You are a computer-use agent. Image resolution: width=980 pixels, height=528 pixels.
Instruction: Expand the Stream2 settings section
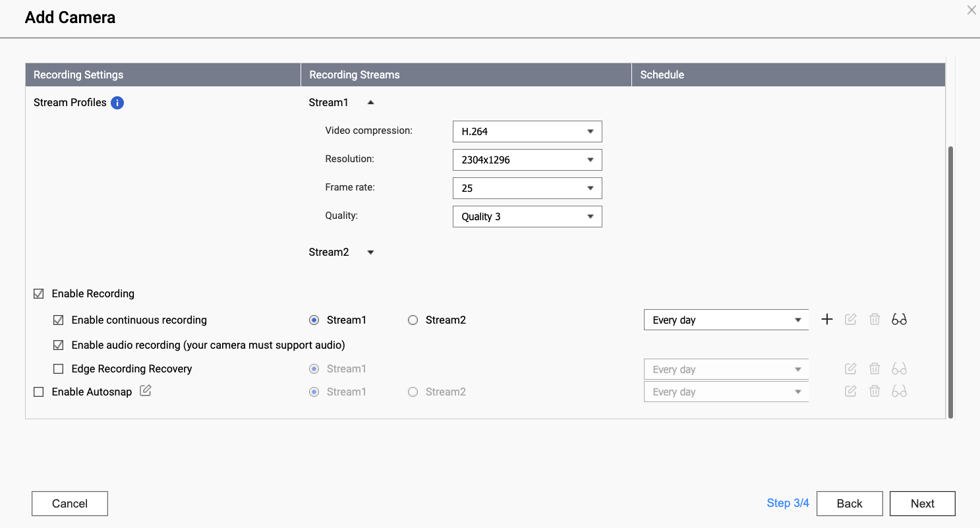(x=370, y=252)
